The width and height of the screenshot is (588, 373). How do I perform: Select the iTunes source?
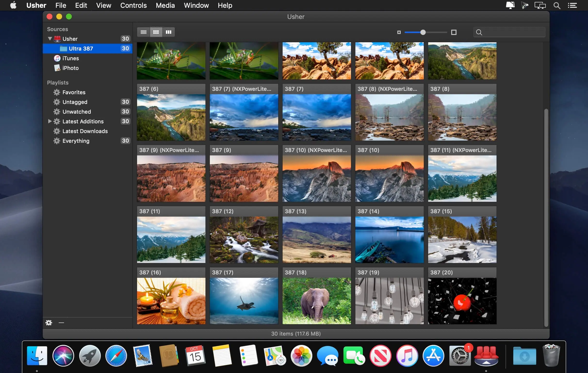click(x=70, y=58)
